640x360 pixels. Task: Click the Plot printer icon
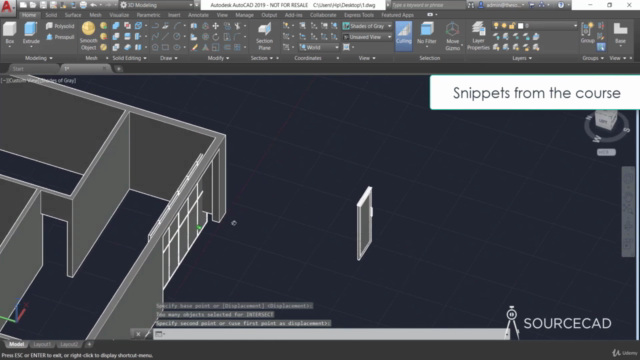tap(83, 5)
